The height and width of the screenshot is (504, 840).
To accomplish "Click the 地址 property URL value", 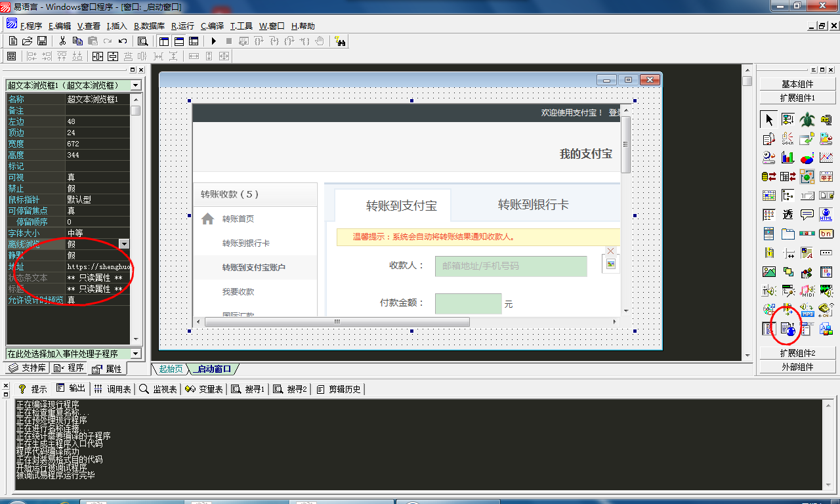I will pyautogui.click(x=98, y=266).
